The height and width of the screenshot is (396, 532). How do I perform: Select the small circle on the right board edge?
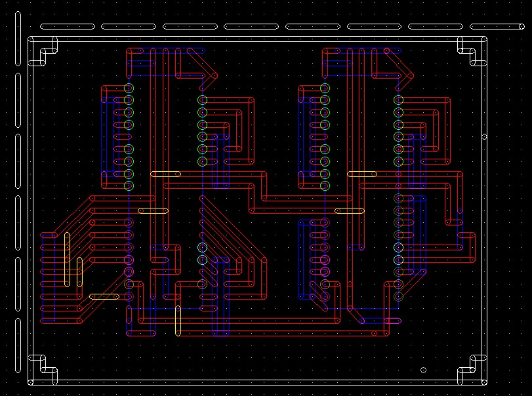point(485,136)
